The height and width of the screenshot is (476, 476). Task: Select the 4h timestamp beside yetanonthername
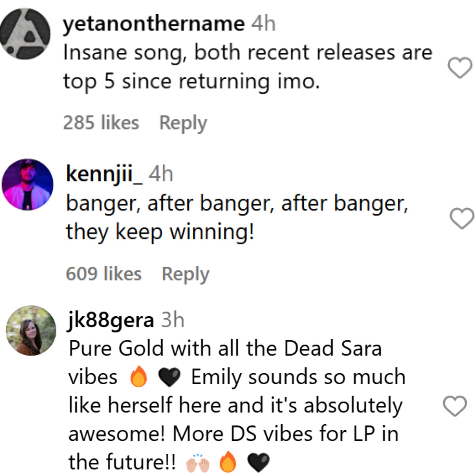263,24
